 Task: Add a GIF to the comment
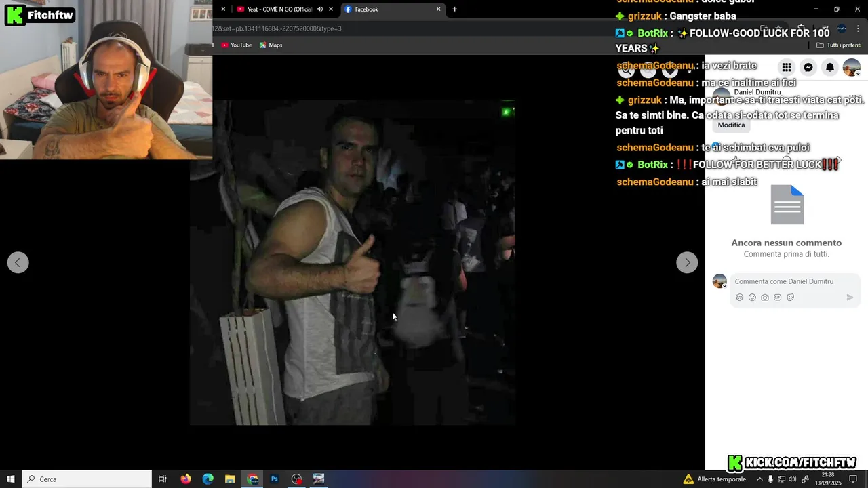point(778,298)
